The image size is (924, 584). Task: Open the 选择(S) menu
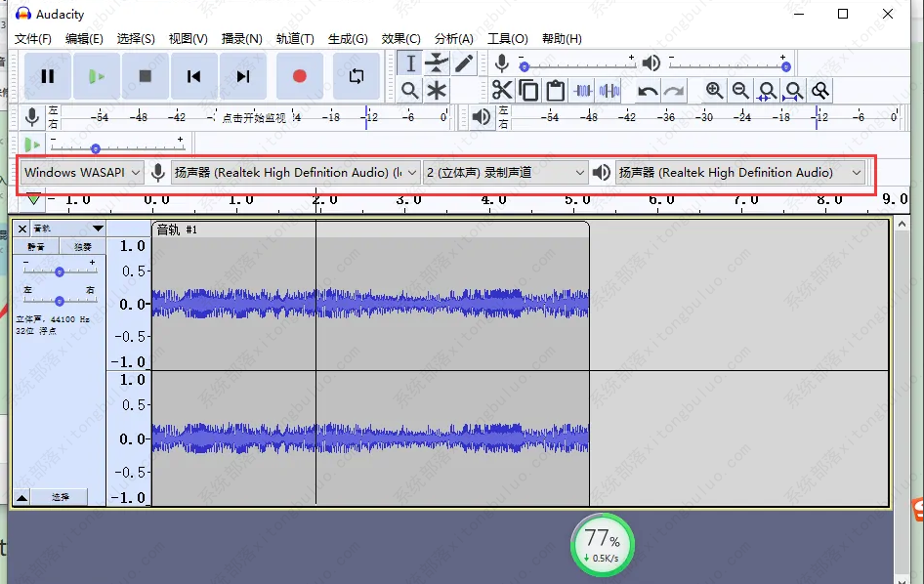tap(136, 39)
